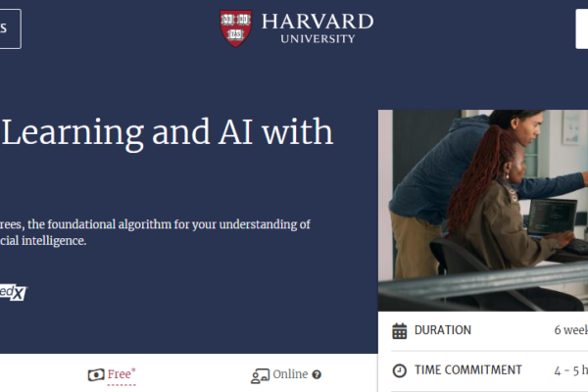Click the white button at top right
This screenshot has width=588, height=392.
(x=581, y=28)
